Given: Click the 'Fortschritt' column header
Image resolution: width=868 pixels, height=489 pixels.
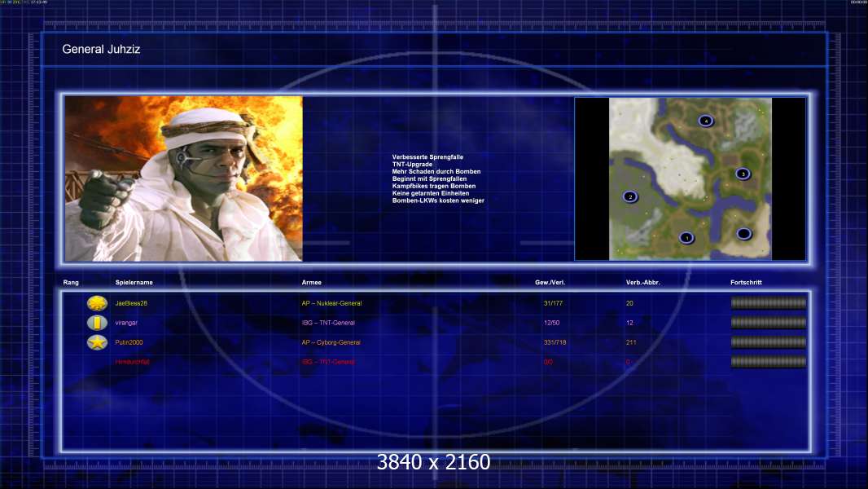Looking at the screenshot, I should coord(746,283).
